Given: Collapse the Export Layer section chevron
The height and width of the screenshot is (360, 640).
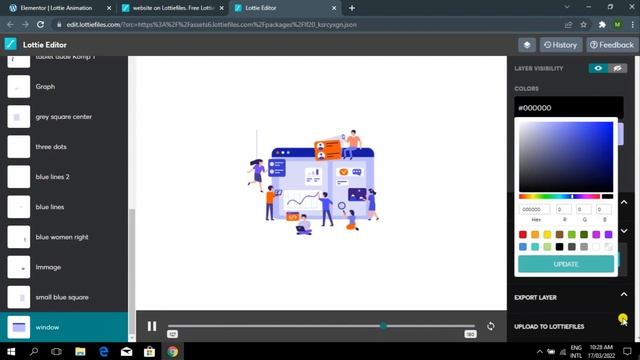Looking at the screenshot, I should tap(624, 294).
